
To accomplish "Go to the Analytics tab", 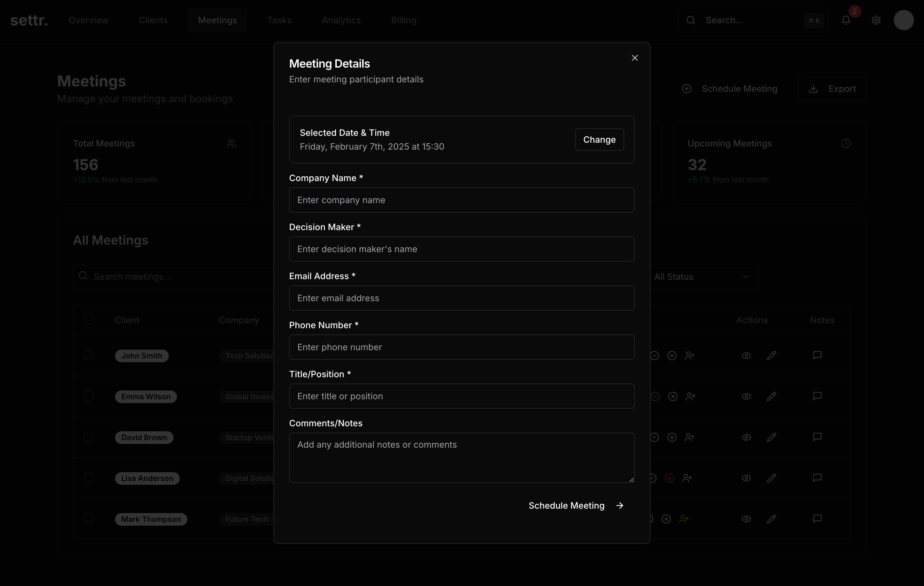I will (341, 20).
